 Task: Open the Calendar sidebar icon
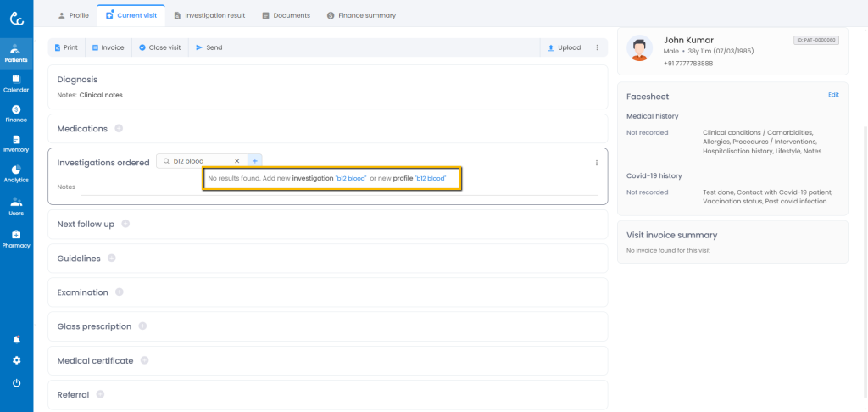coord(16,83)
